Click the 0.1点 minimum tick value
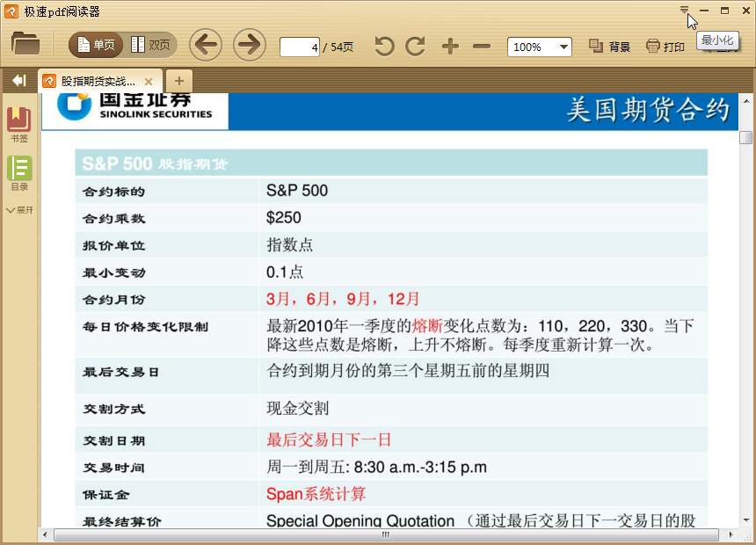The image size is (756, 545). (x=285, y=272)
